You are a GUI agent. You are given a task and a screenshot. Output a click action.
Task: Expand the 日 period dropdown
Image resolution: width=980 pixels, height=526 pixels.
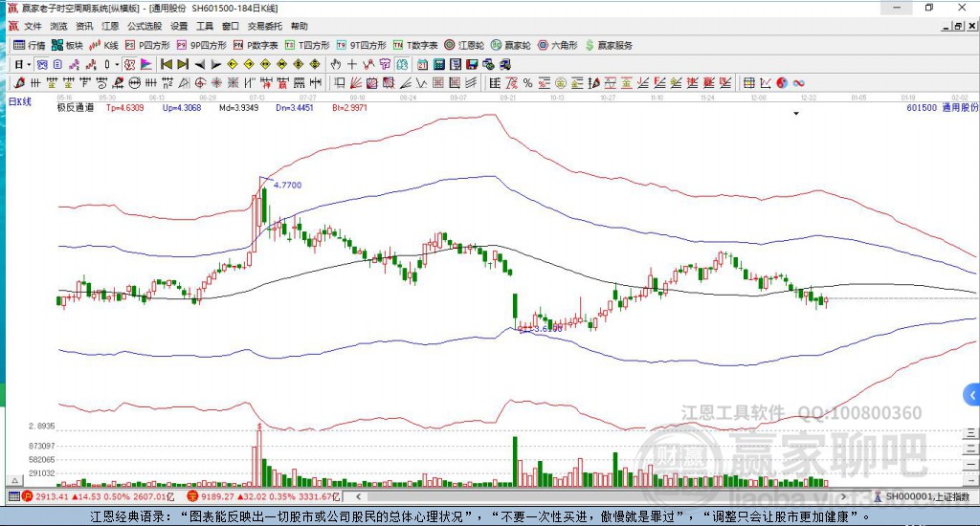29,64
